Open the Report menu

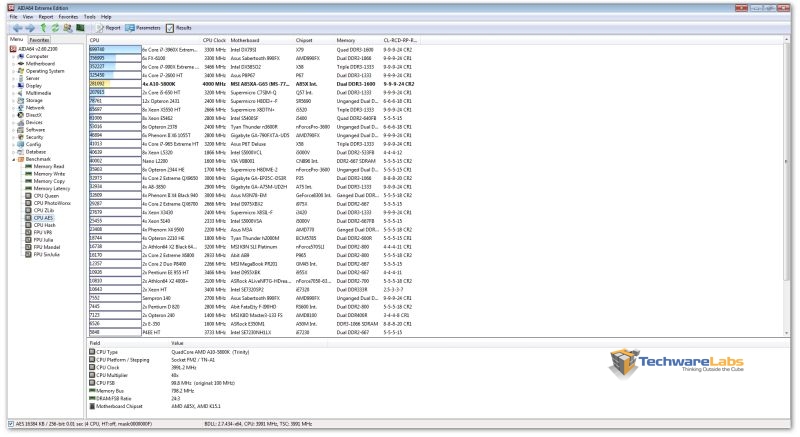(x=46, y=17)
